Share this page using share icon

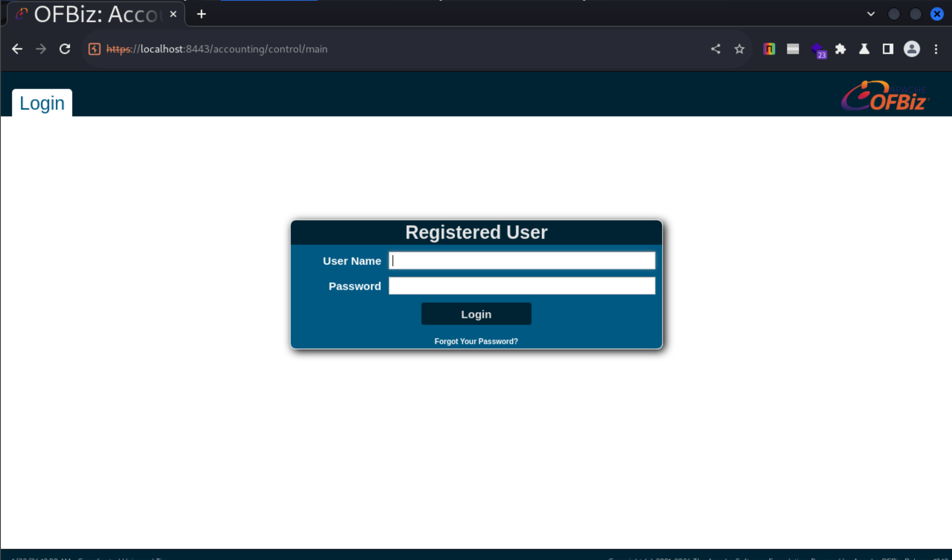[x=715, y=49]
